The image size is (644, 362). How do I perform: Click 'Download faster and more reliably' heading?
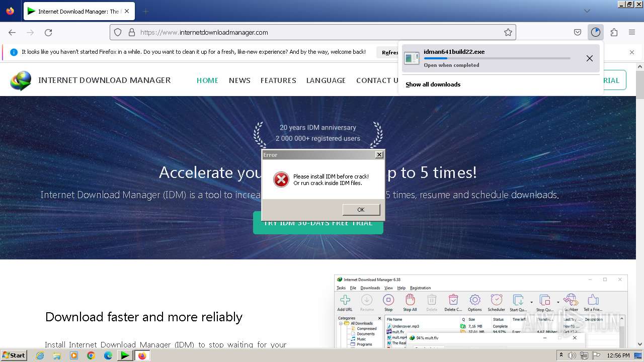(x=144, y=317)
